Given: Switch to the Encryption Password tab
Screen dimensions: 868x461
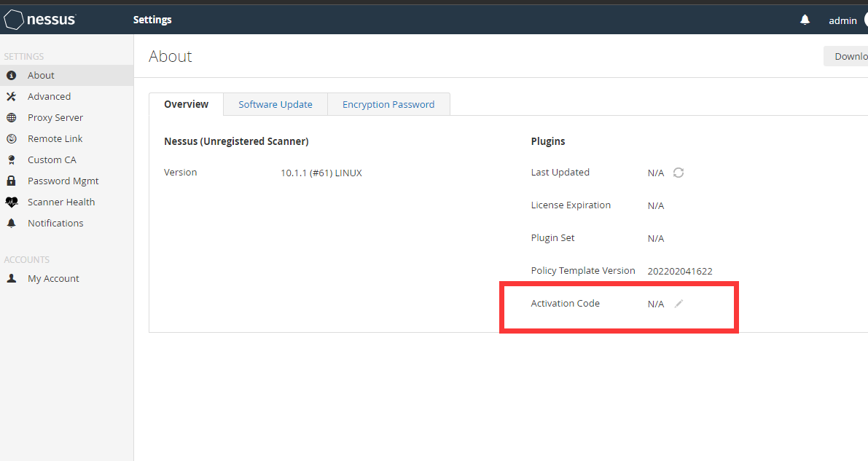Looking at the screenshot, I should (x=388, y=105).
